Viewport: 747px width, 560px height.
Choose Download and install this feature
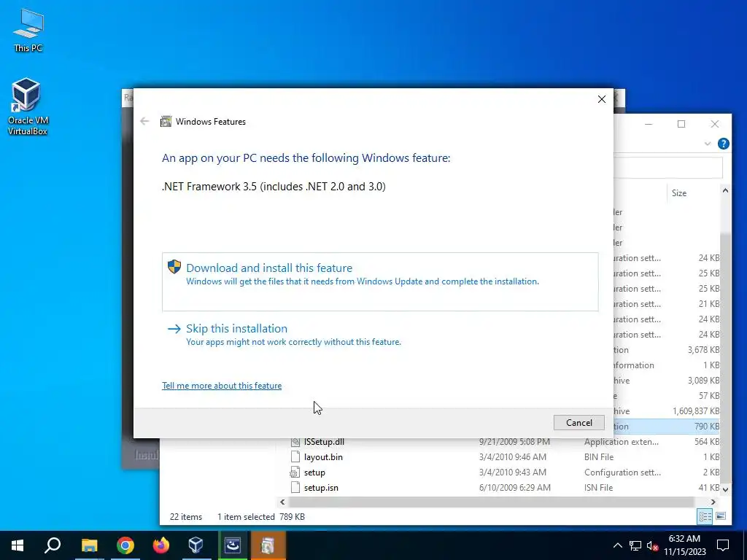click(x=379, y=281)
